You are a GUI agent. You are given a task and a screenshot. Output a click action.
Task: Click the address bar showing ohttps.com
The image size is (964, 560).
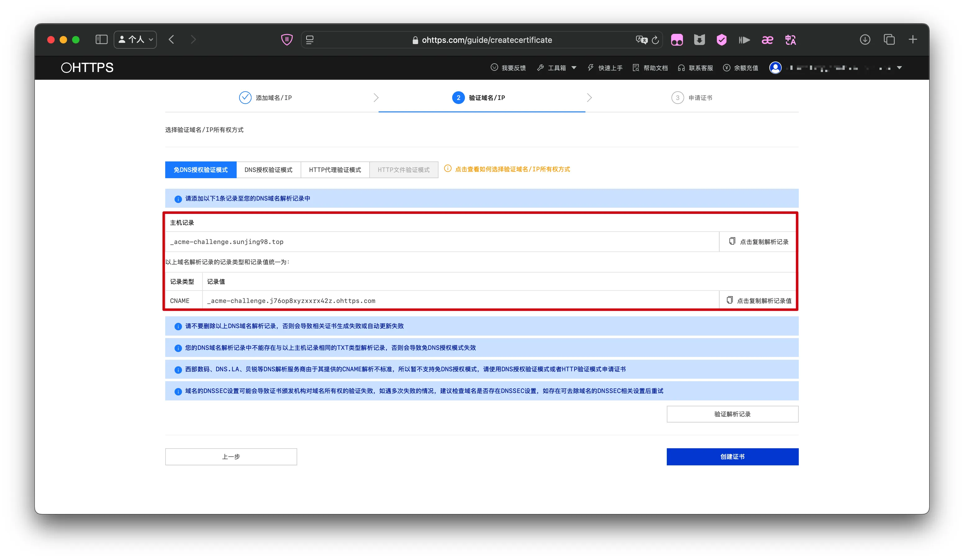tap(487, 40)
